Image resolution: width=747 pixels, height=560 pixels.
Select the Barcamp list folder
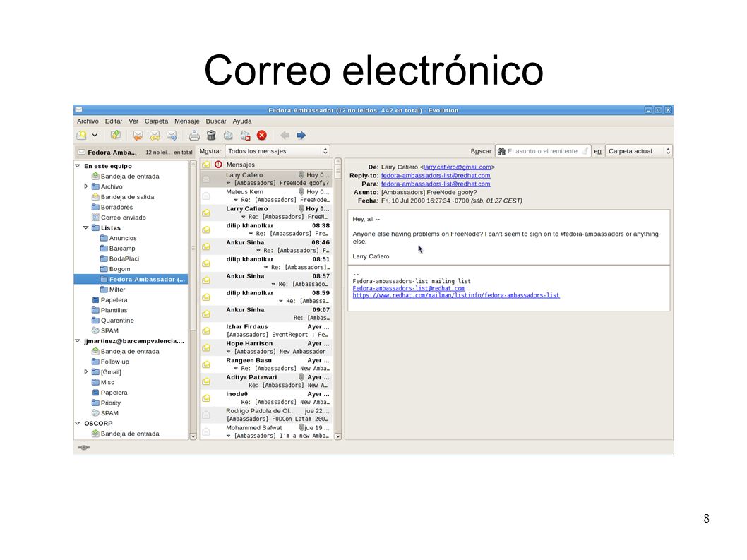(x=122, y=249)
